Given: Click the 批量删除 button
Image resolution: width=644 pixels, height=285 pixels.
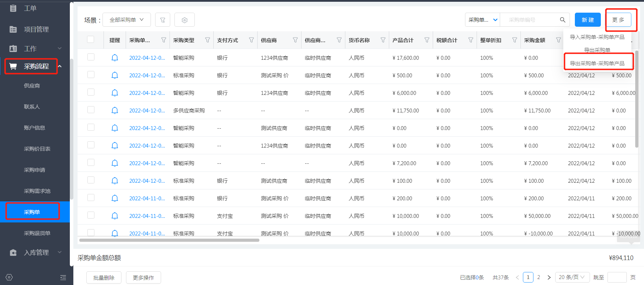Looking at the screenshot, I should click(x=104, y=278).
